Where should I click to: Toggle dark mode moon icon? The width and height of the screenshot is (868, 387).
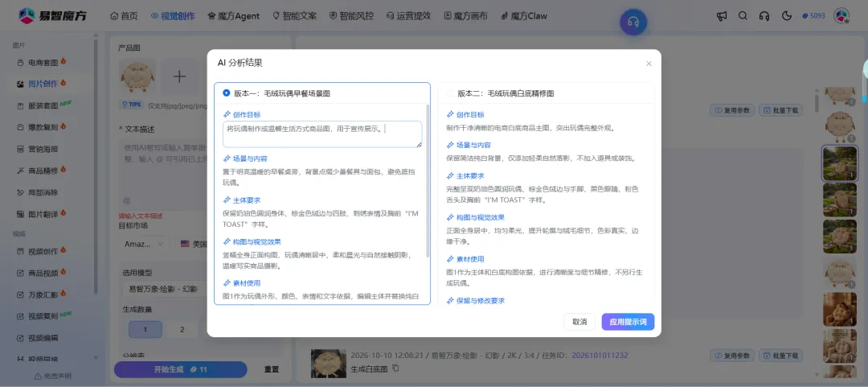787,16
